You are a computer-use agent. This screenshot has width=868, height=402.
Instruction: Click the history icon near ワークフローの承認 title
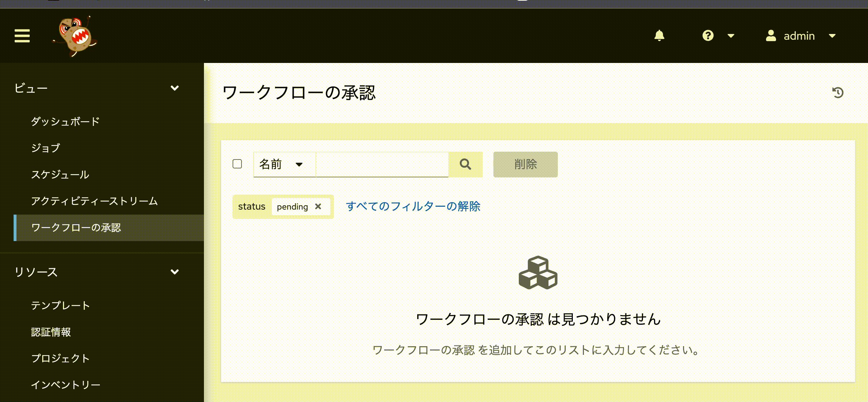[838, 93]
